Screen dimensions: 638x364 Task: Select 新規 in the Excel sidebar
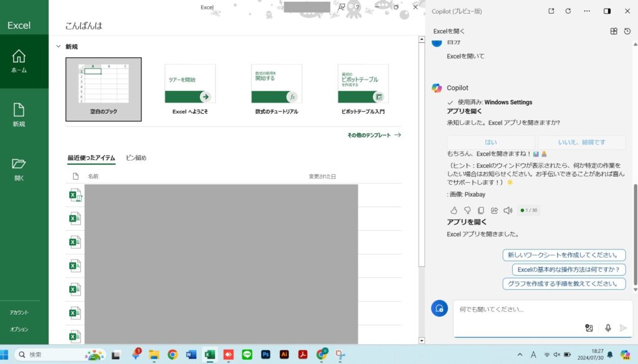pos(19,114)
